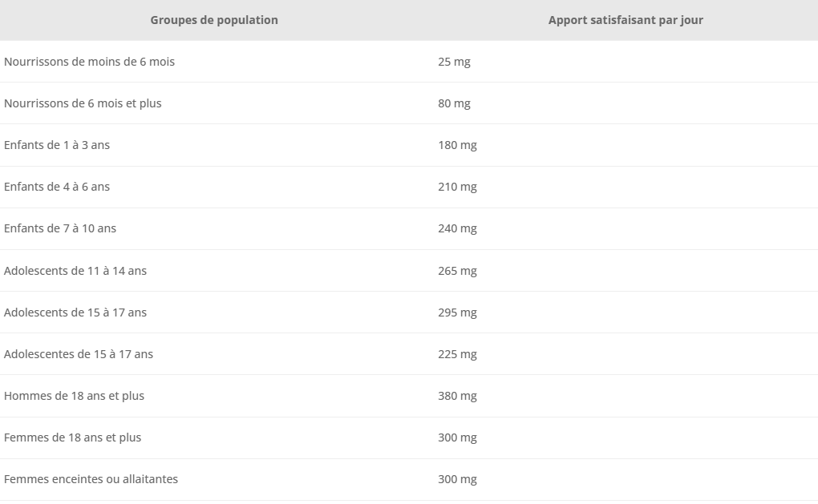The image size is (818, 504).
Task: Click the '180 mg' cell
Action: point(457,145)
